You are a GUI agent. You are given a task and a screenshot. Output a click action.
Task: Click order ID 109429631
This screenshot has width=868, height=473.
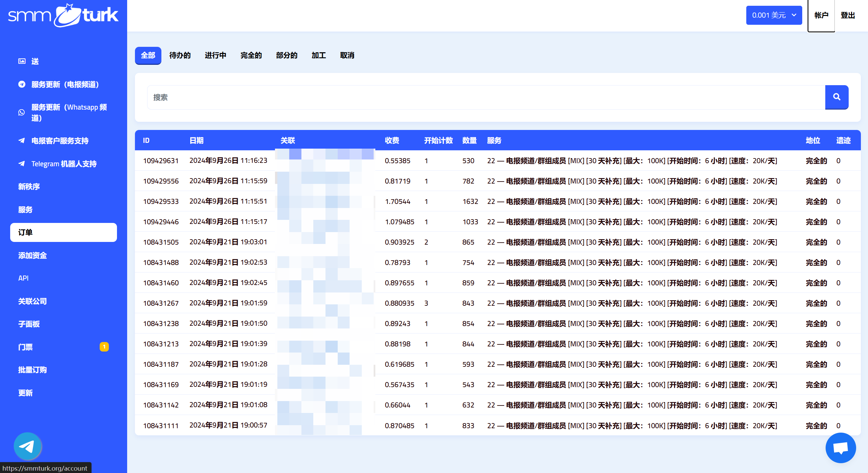161,161
